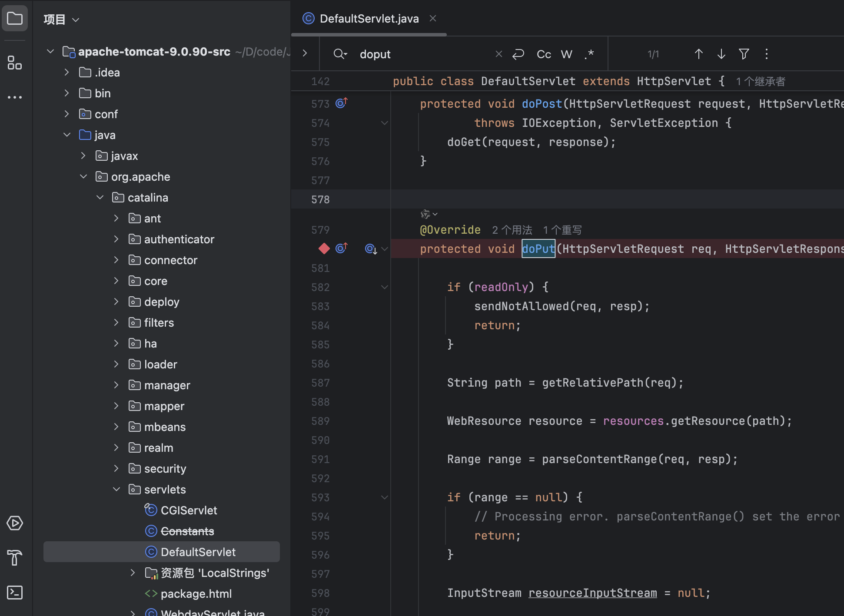Expand the connector package folder
This screenshot has width=844, height=616.
116,260
